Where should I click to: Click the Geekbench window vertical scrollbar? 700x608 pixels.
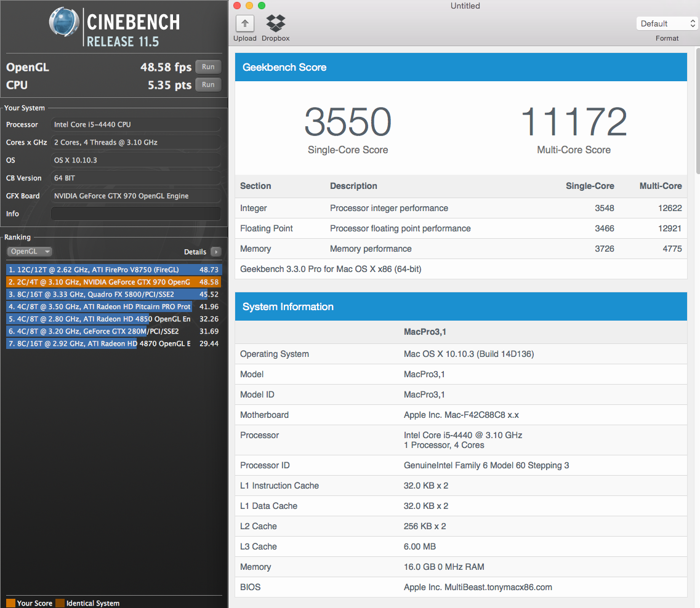pos(697,111)
